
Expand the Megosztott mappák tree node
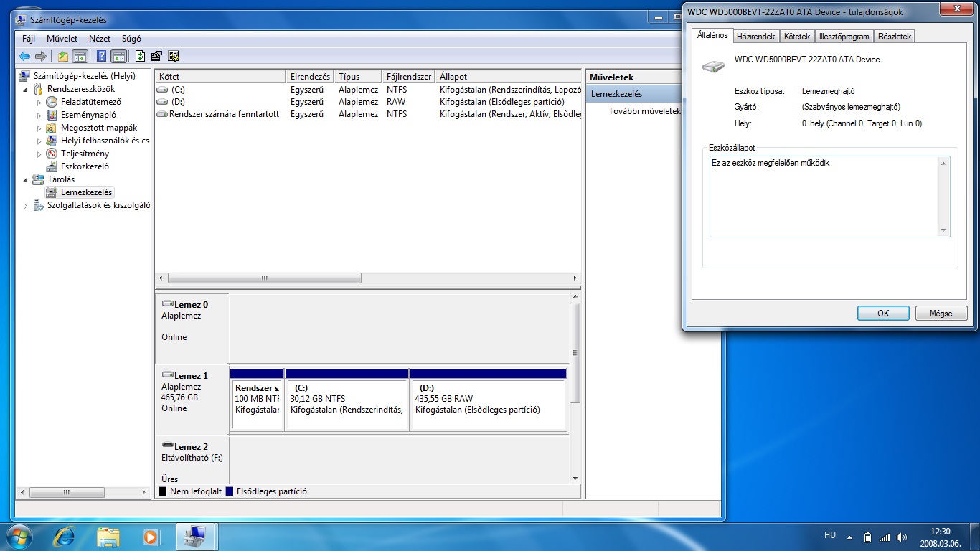pyautogui.click(x=40, y=128)
